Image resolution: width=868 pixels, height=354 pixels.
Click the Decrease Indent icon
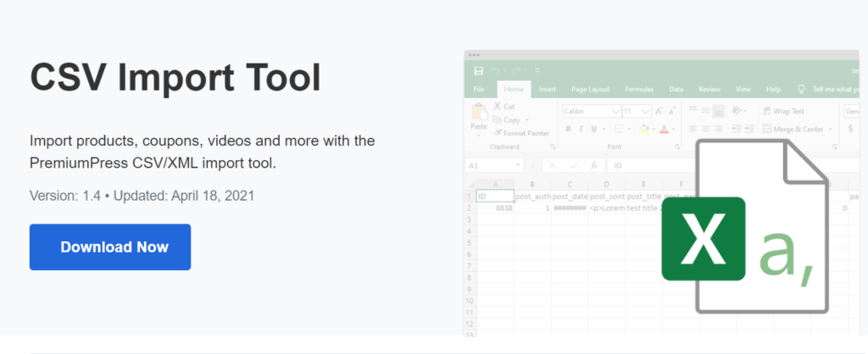[x=737, y=129]
